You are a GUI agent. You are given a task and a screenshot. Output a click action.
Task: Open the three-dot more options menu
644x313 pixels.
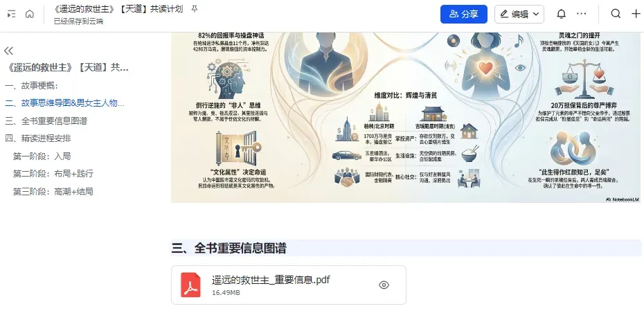point(581,14)
